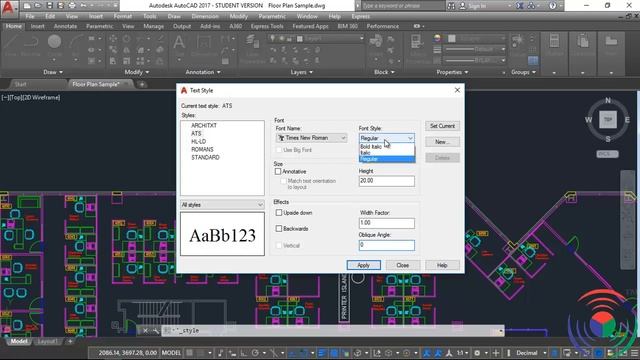The height and width of the screenshot is (360, 640).
Task: Click the Width Factor input field
Action: [387, 223]
